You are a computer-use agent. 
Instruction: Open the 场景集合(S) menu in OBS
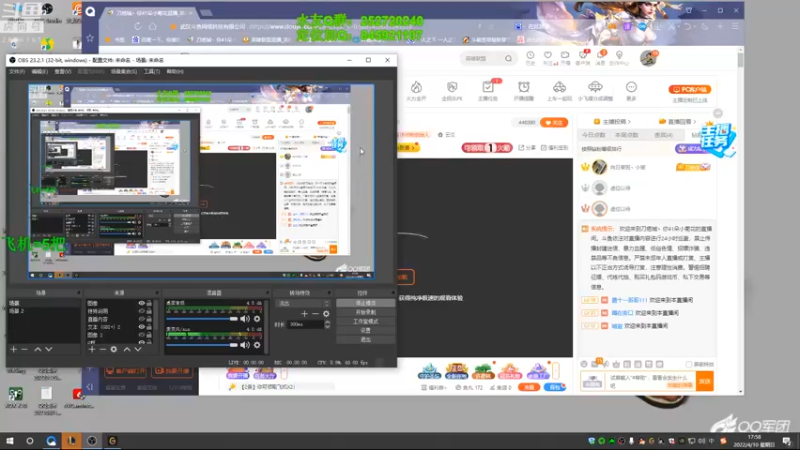click(x=124, y=72)
